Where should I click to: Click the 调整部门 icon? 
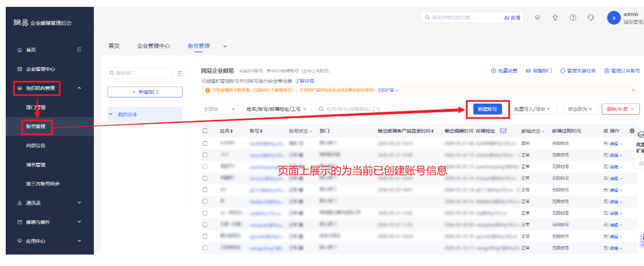pyautogui.click(x=528, y=71)
